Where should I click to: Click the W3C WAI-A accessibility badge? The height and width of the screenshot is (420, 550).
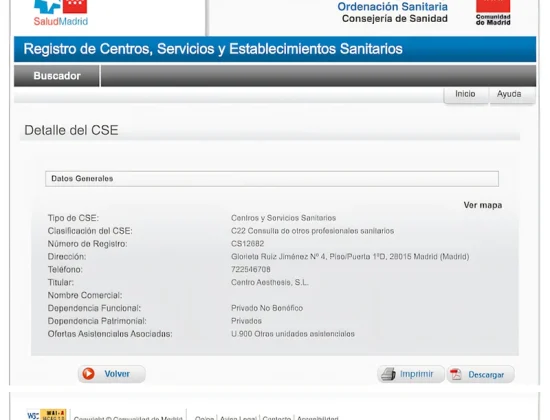tap(47, 415)
